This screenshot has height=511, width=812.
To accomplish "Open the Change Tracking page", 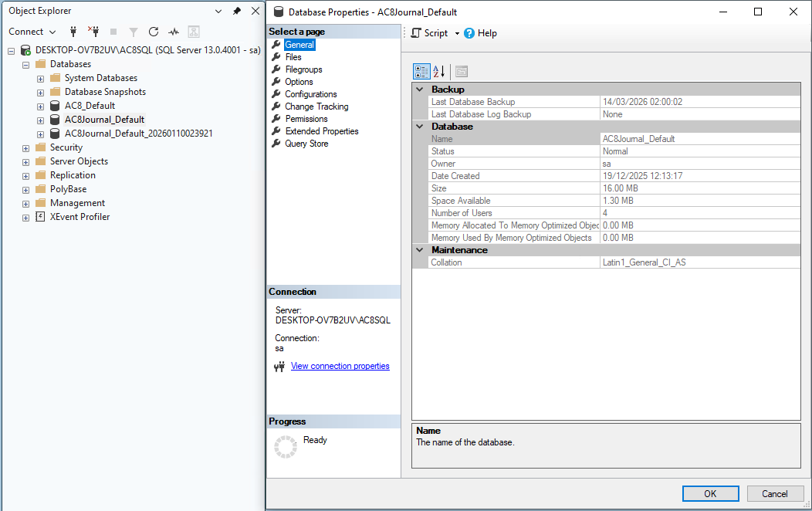I will [x=316, y=106].
